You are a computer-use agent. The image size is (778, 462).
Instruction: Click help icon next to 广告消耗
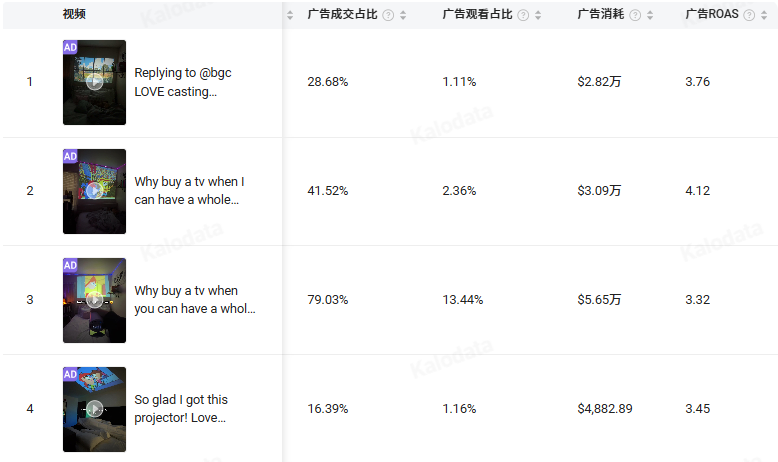[x=635, y=15]
